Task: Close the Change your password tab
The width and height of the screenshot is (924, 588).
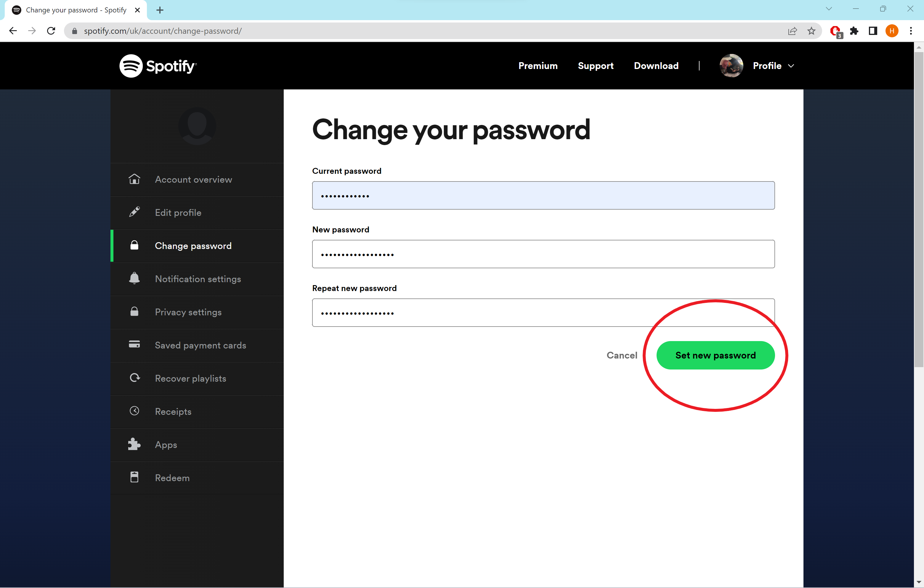Action: (x=137, y=10)
